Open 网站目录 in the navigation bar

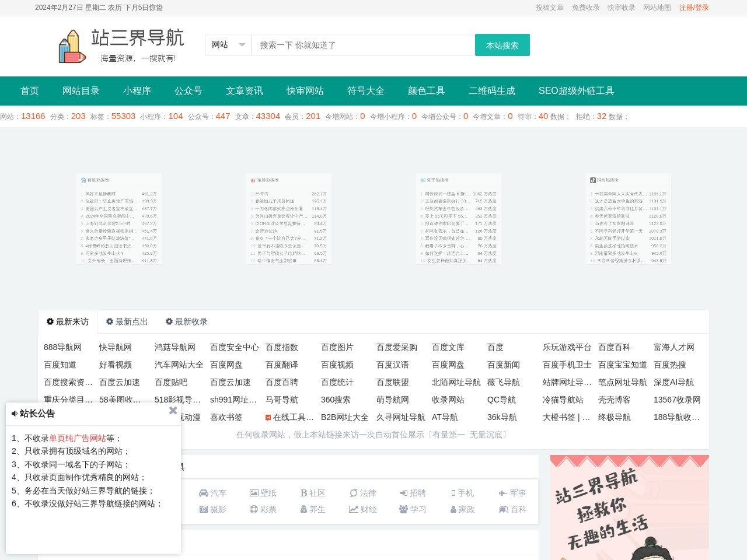click(81, 90)
